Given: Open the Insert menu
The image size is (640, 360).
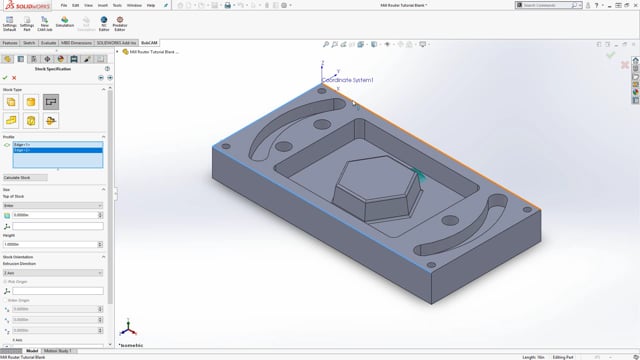Looking at the screenshot, I should pyautogui.click(x=103, y=5).
